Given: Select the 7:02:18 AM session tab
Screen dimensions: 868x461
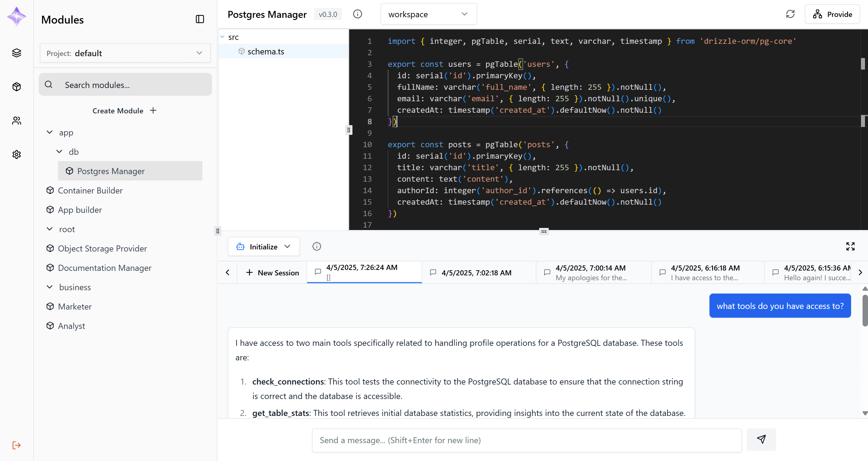Looking at the screenshot, I should tap(479, 272).
